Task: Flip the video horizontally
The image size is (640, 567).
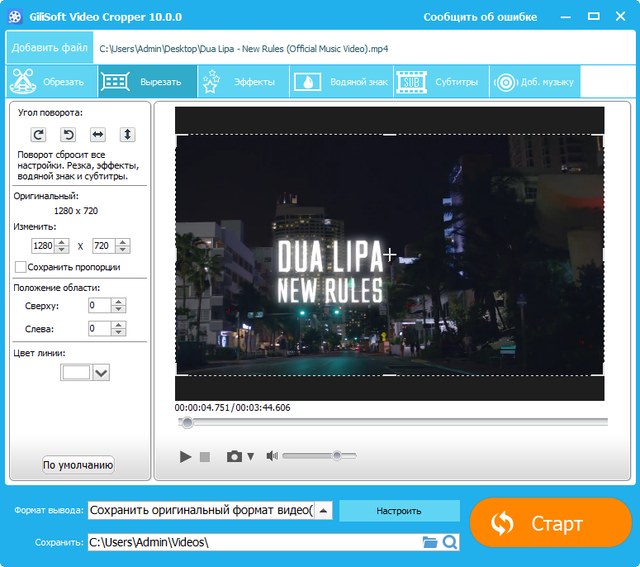Action: pyautogui.click(x=98, y=134)
